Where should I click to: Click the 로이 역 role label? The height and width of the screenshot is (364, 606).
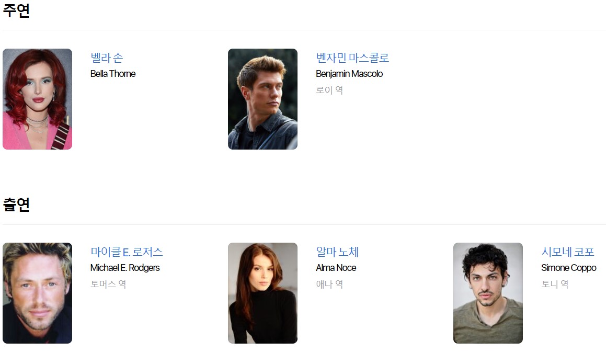click(329, 90)
